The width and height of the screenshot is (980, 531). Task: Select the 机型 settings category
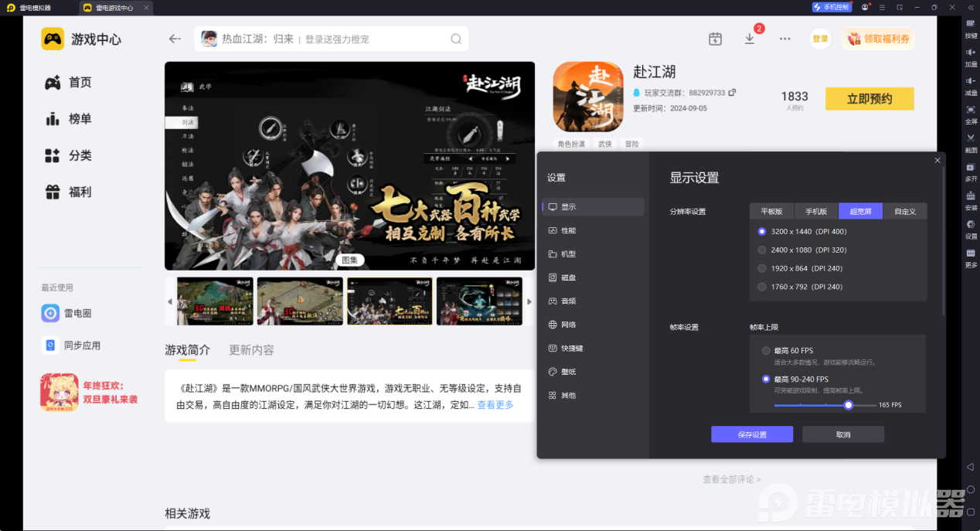(x=594, y=254)
